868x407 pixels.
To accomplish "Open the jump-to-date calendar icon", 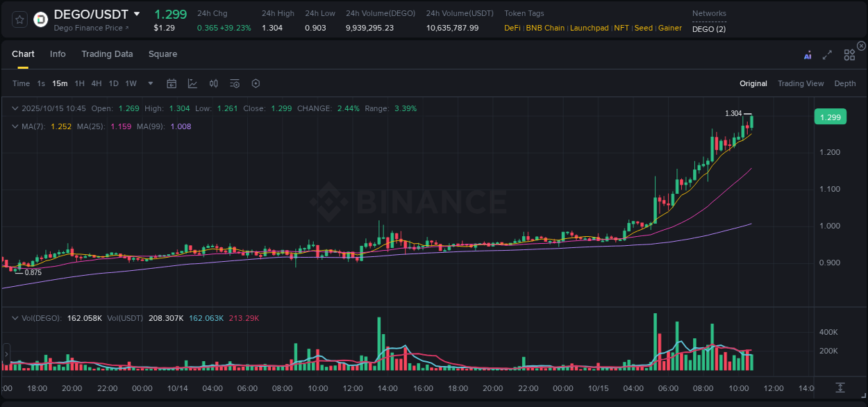I will pyautogui.click(x=172, y=83).
